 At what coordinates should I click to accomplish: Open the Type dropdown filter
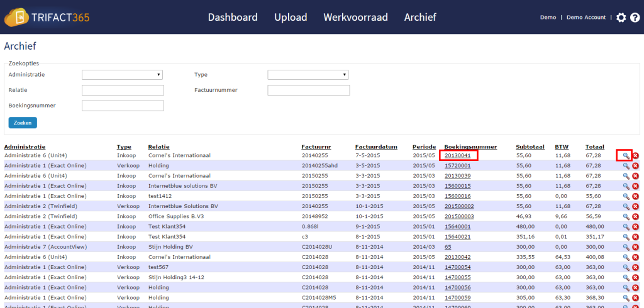(308, 75)
